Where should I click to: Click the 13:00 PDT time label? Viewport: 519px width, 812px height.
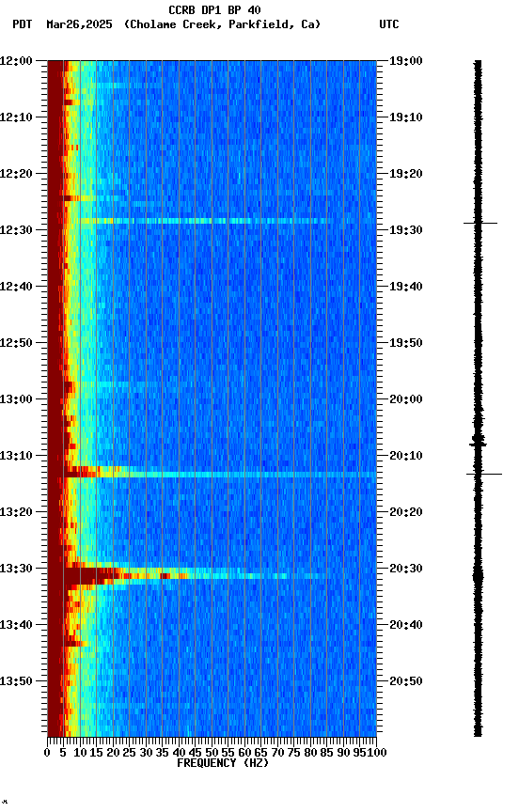[16, 399]
